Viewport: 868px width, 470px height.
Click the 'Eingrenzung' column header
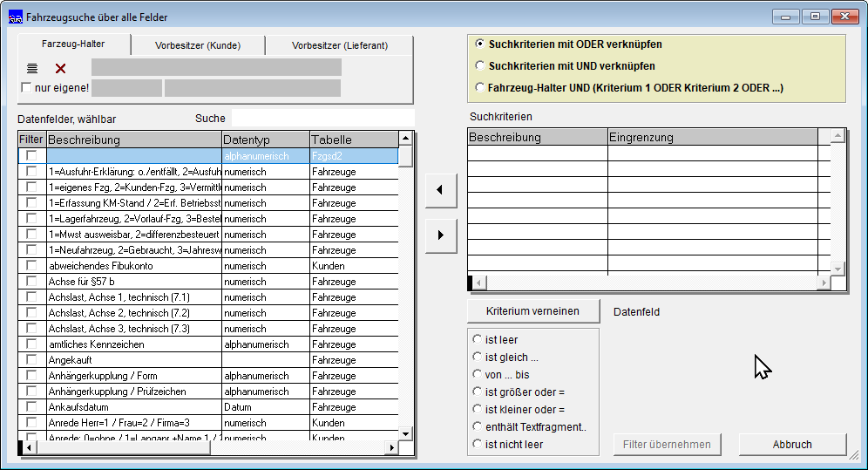pyautogui.click(x=713, y=137)
